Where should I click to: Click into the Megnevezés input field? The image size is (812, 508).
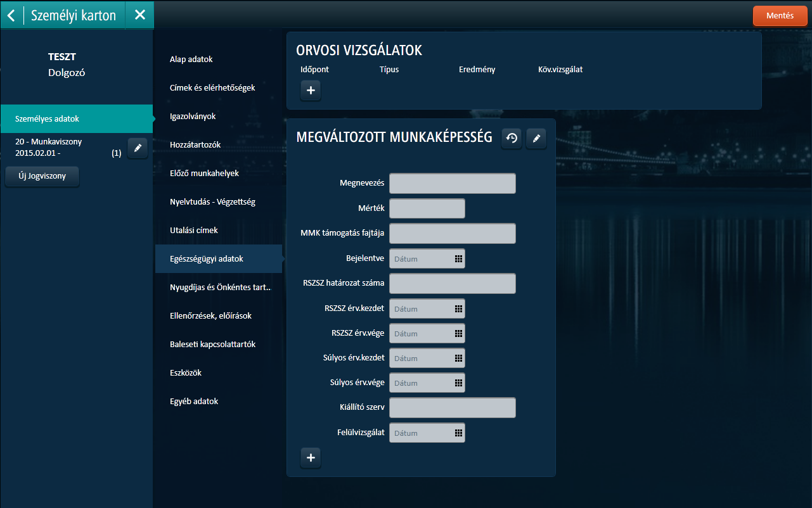click(453, 183)
